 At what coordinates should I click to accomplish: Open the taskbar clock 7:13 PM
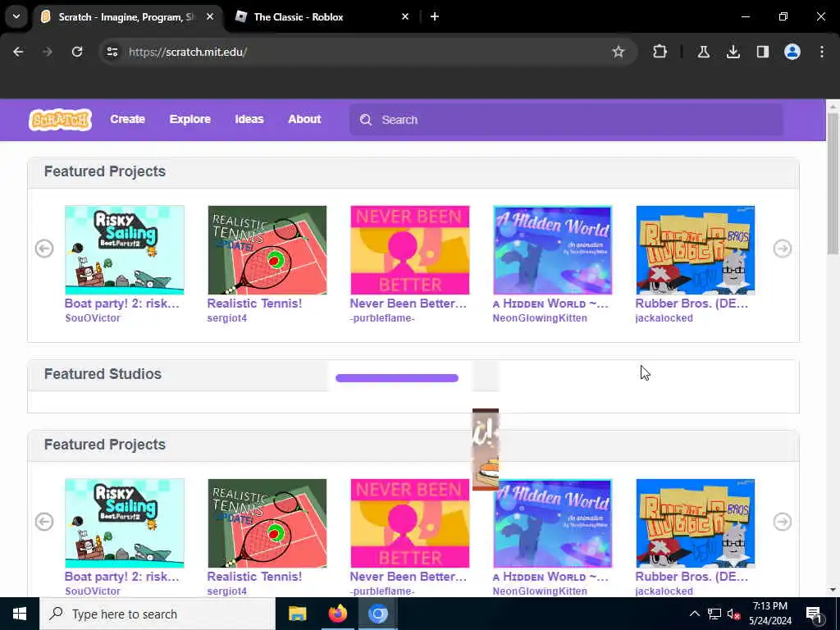click(769, 614)
